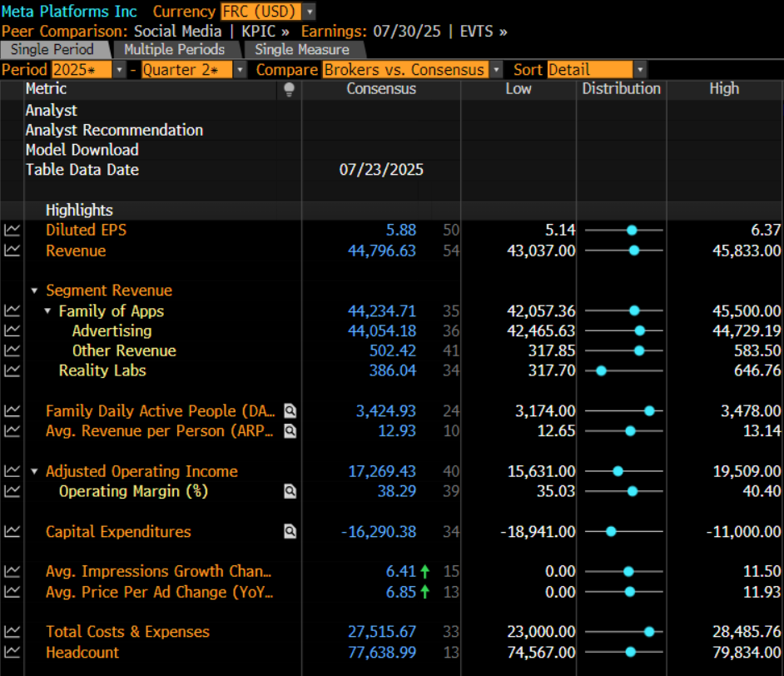Click the Metric column header
The image size is (784, 676).
click(46, 89)
